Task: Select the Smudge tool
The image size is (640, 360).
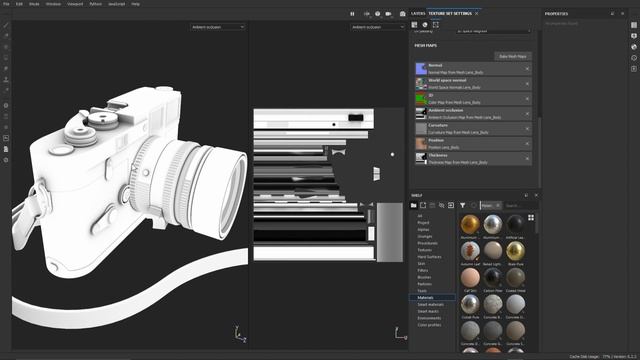Action: pos(6,69)
